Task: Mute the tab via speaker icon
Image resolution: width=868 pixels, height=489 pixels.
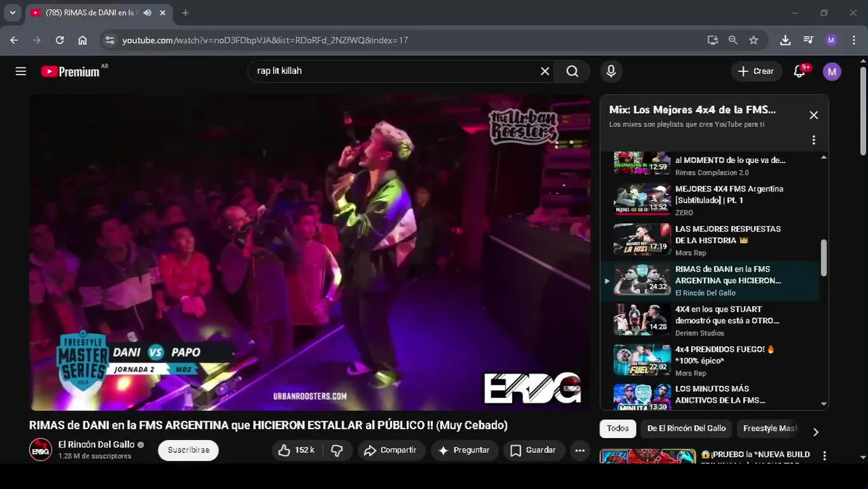Action: [147, 13]
